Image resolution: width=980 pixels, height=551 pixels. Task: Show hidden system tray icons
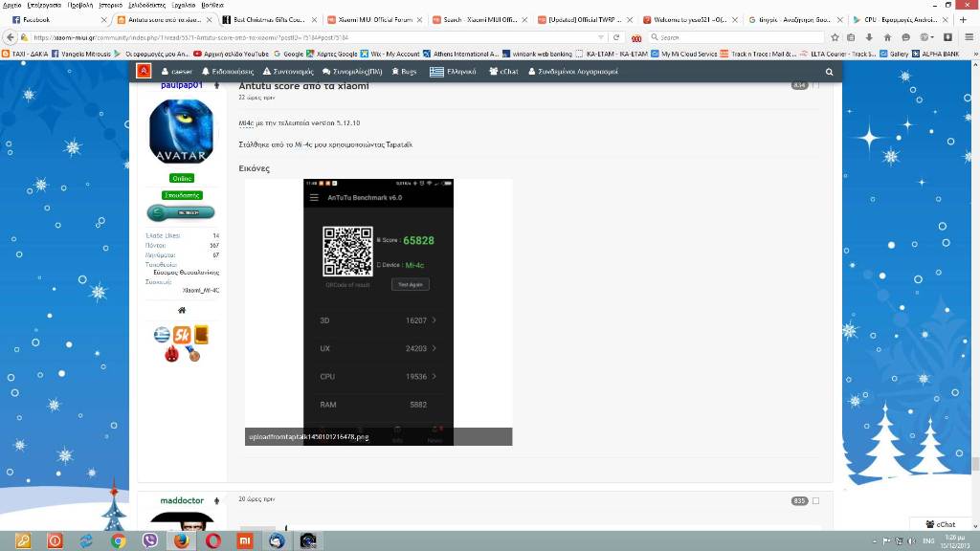(874, 541)
